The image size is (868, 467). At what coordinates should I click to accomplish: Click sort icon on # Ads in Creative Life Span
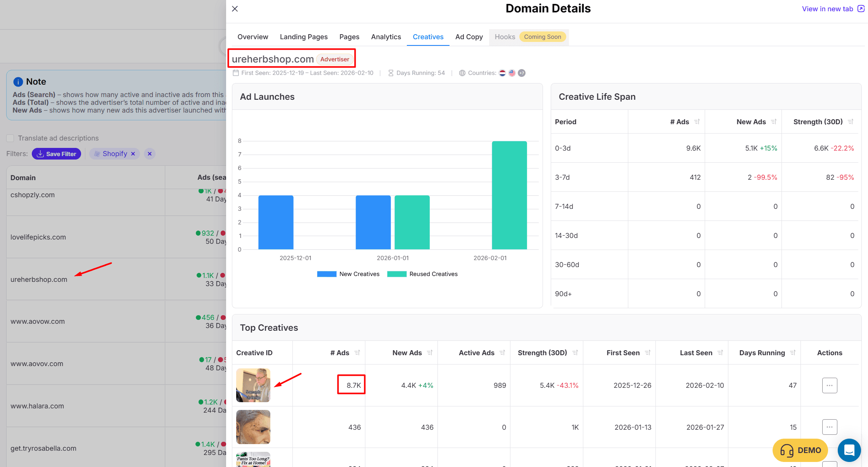[x=697, y=122]
